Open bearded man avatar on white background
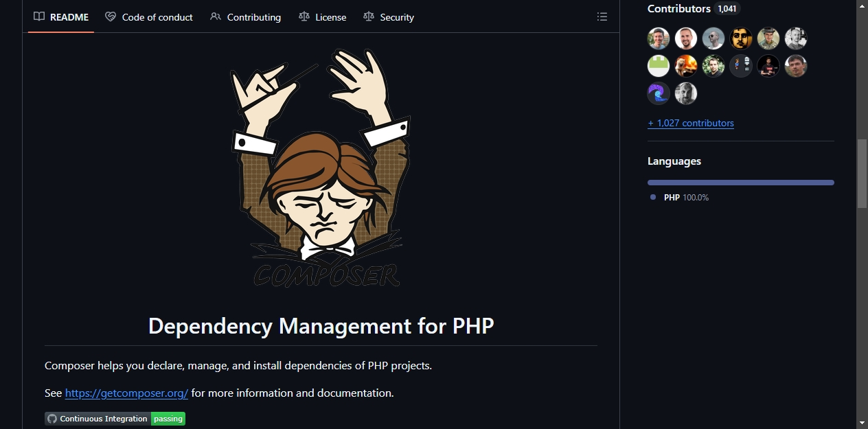Screen dimensions: 868x429 click(686, 38)
